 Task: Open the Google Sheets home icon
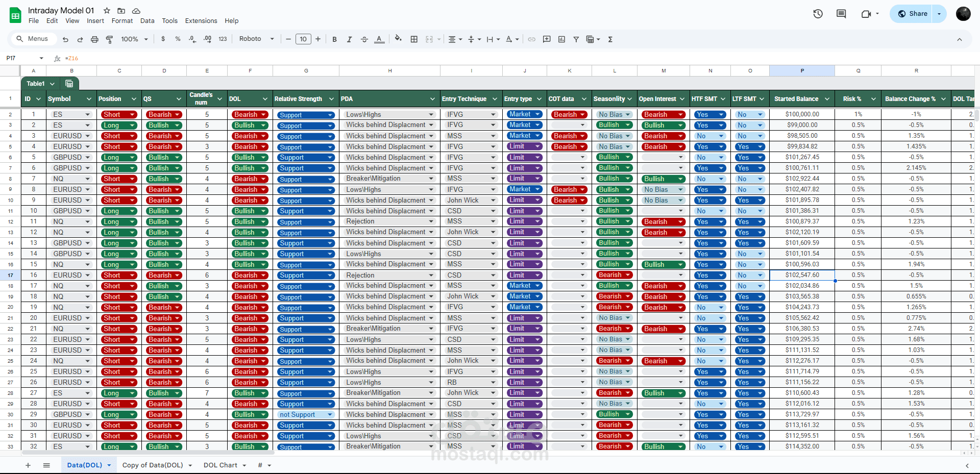pos(15,15)
